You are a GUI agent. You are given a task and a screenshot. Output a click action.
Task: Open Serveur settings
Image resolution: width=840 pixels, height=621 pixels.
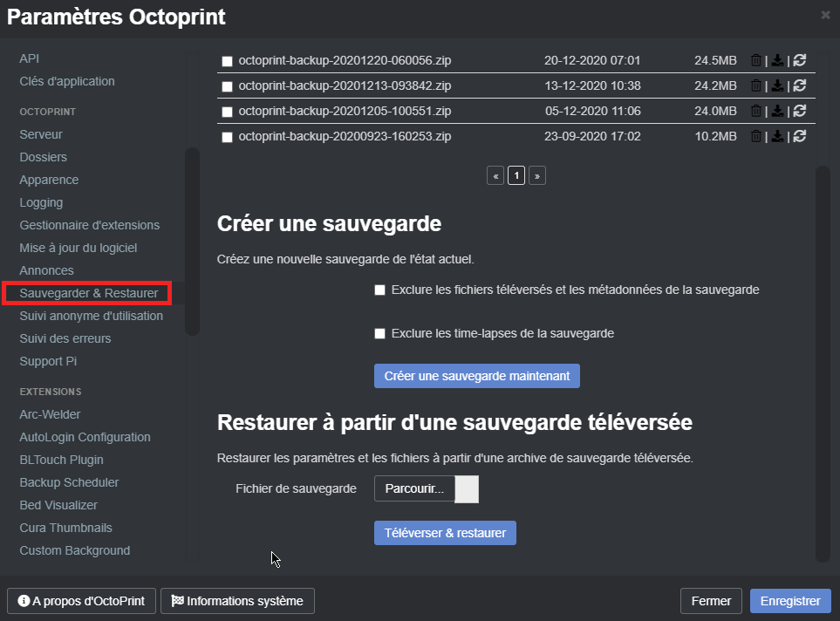(41, 134)
